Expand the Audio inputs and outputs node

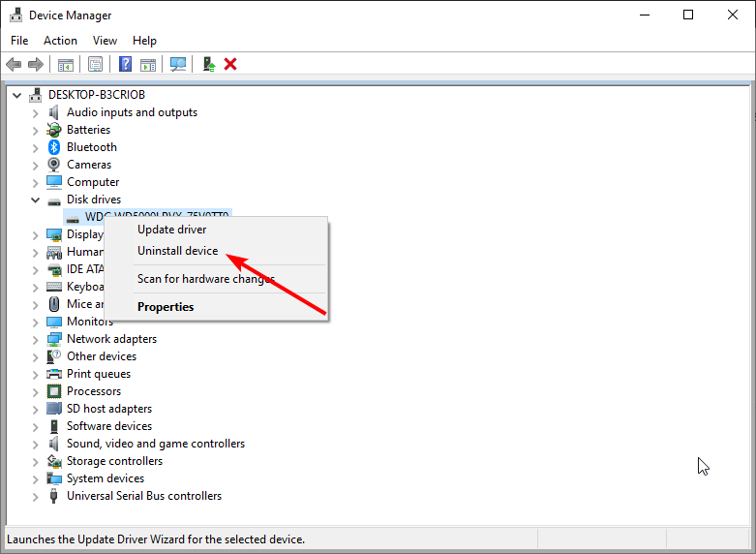point(35,113)
